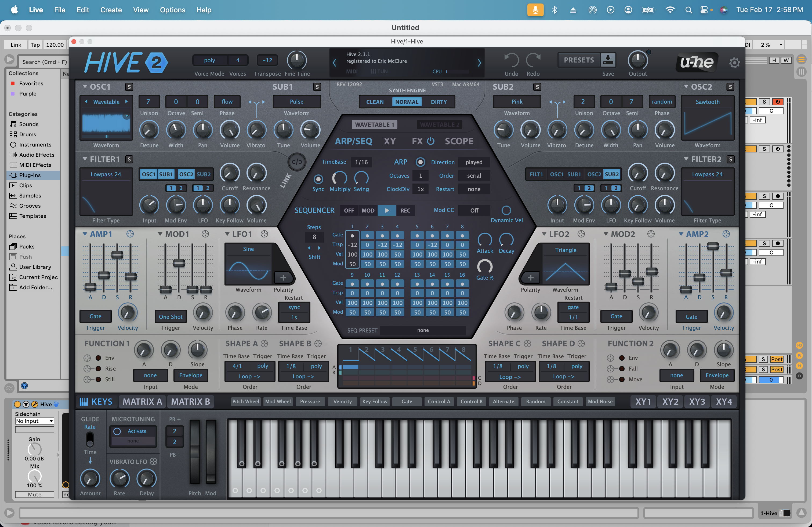Open the Direction 'played' dropdown

click(x=474, y=162)
